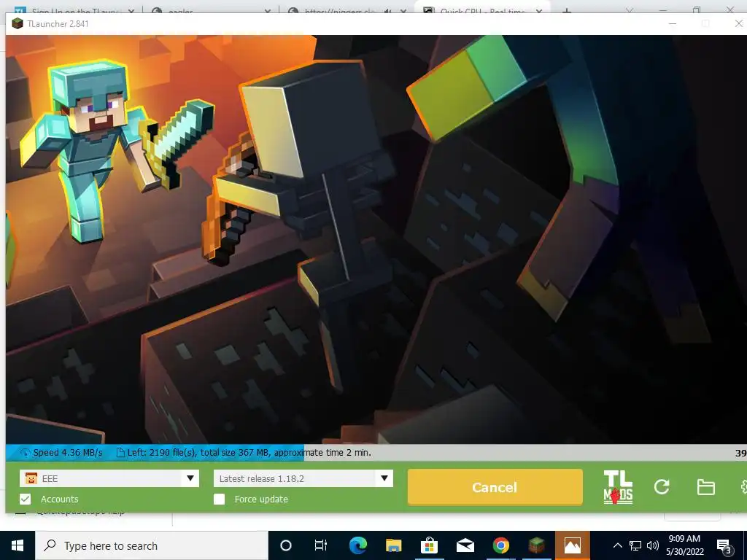Cancel the Minecraft download in TLauncher

[495, 487]
